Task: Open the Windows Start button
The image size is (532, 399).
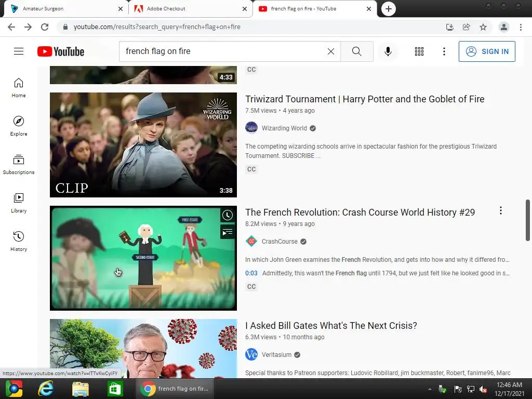Action: tap(14, 389)
